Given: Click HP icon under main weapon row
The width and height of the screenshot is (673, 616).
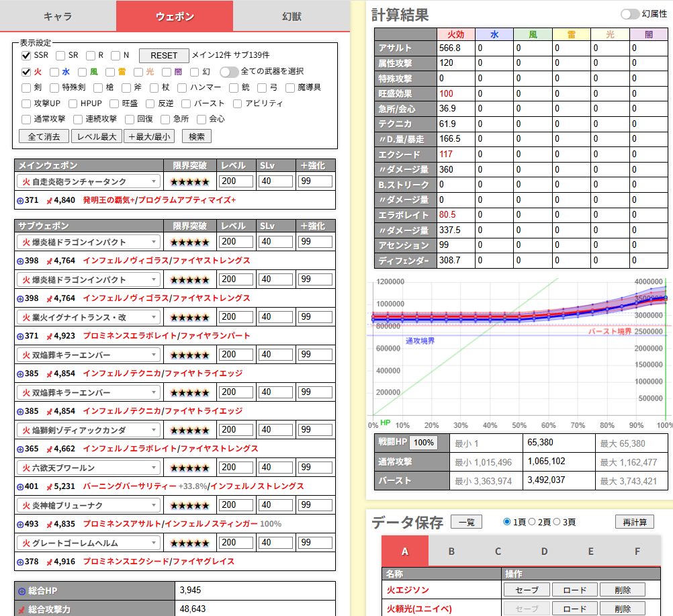Looking at the screenshot, I should pos(20,200).
